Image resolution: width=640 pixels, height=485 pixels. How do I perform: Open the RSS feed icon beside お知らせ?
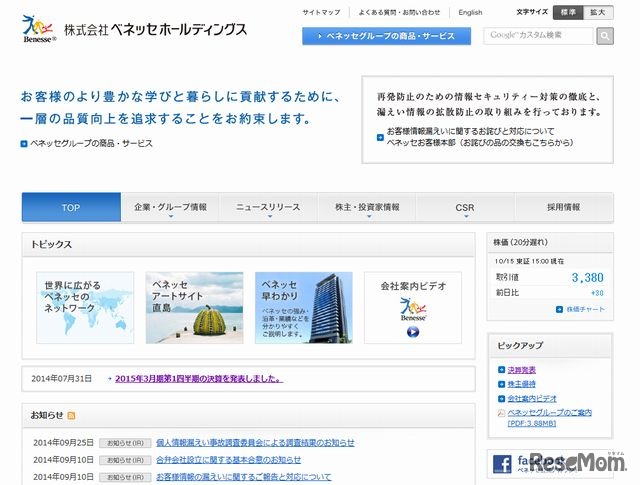point(71,416)
